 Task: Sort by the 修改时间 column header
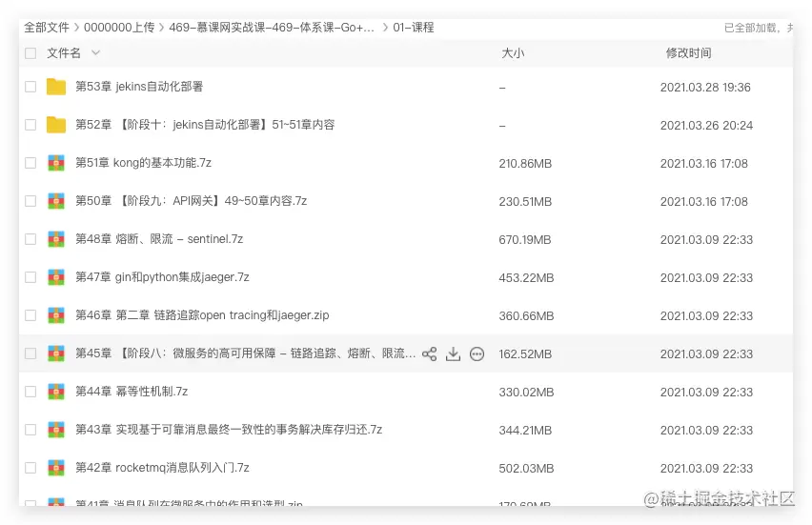coord(688,52)
